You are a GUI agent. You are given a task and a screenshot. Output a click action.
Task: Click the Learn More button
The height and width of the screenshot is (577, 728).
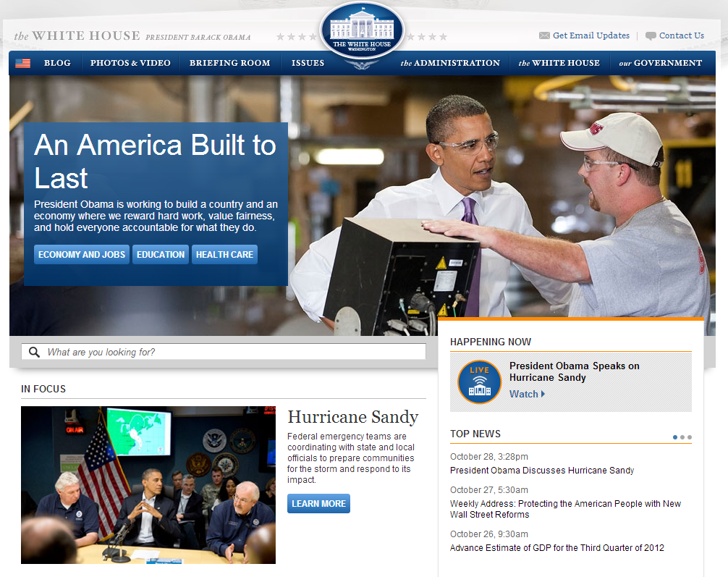tap(318, 503)
